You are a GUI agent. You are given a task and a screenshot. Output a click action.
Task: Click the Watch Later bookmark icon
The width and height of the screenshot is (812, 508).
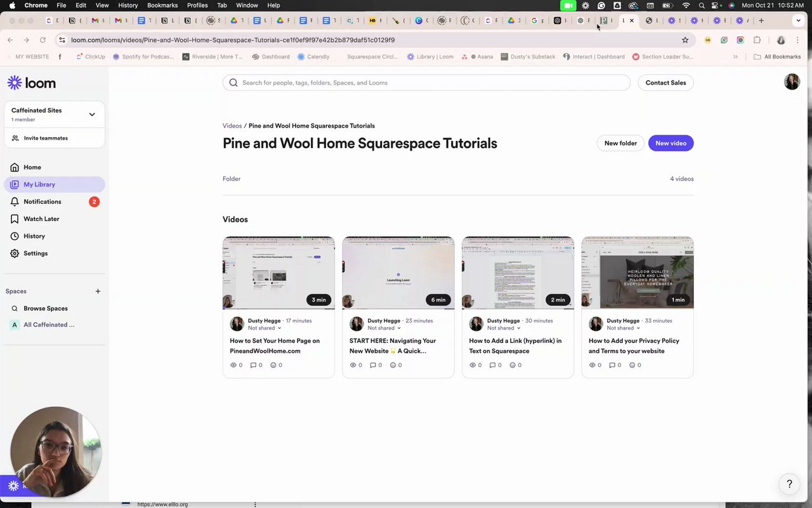click(15, 218)
